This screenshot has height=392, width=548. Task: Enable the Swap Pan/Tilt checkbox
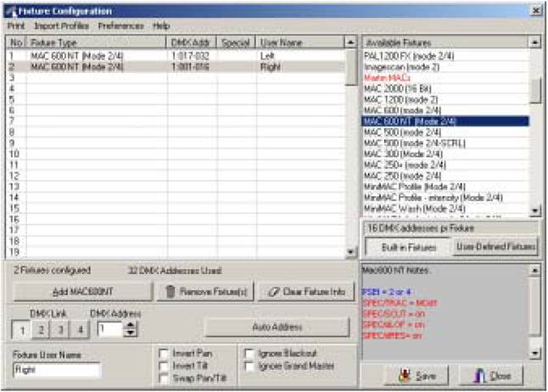tap(164, 378)
